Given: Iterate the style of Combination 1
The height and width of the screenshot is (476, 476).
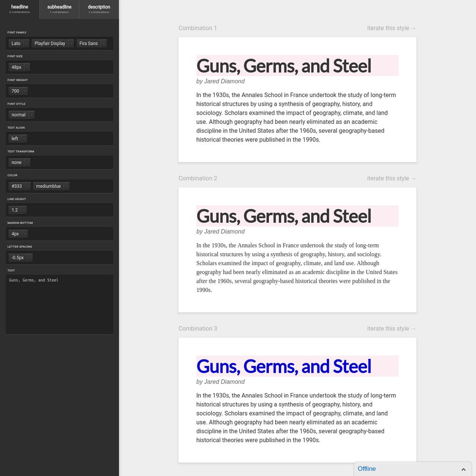Looking at the screenshot, I should coord(391,28).
